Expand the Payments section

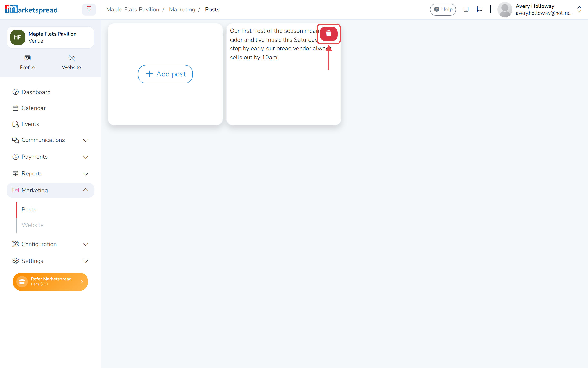tap(50, 157)
